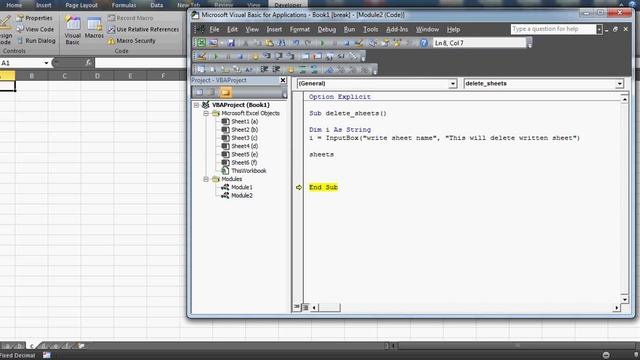This screenshot has width=640, height=360.
Task: Switch to Procedure View at code window bottom
Action: click(x=297, y=307)
